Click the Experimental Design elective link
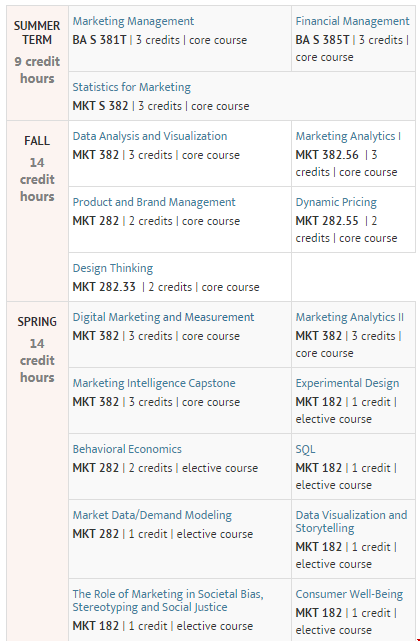420x641 pixels. 347,383
